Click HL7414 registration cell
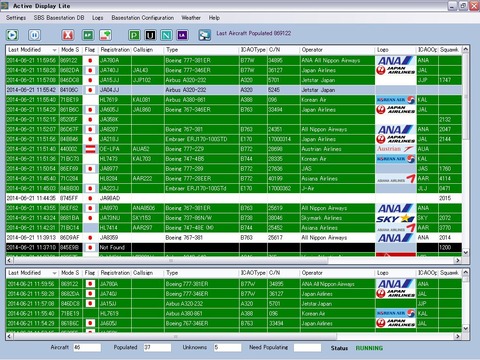 (115, 228)
